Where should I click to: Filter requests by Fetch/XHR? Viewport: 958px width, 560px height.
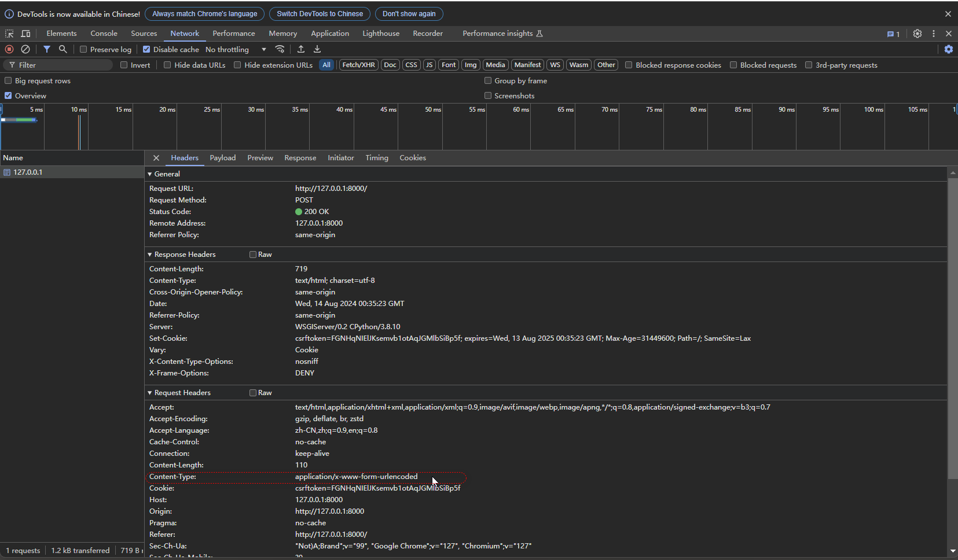pyautogui.click(x=358, y=65)
